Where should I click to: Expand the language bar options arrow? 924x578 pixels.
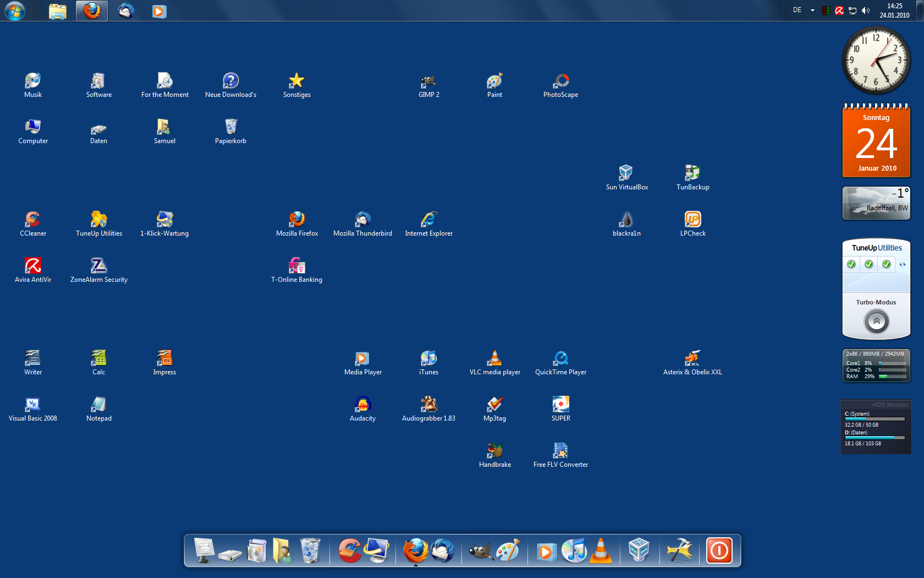(x=812, y=10)
